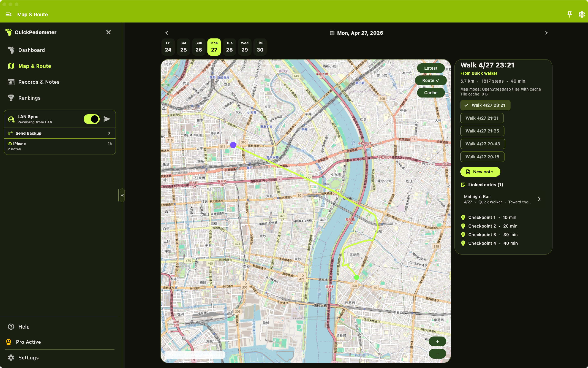Zoom in the map with plus button

(x=437, y=341)
